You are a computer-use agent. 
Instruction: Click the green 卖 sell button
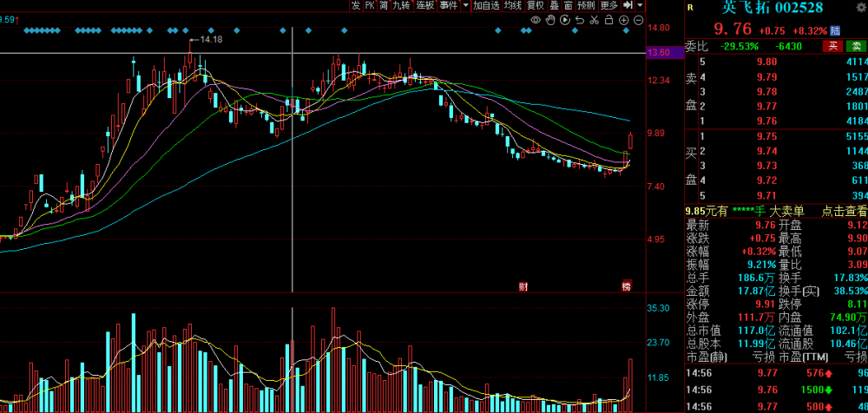click(857, 46)
